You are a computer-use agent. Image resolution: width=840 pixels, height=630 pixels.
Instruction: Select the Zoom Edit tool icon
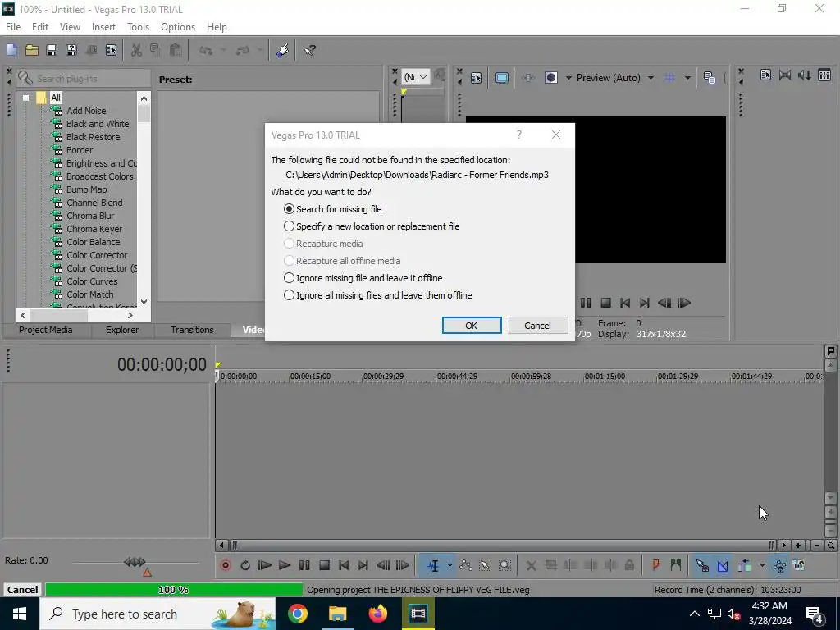coord(504,565)
